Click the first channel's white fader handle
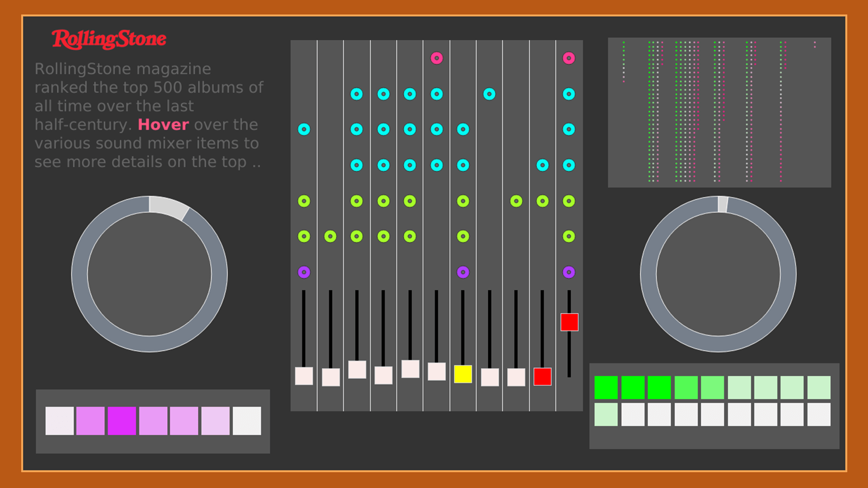 coord(304,376)
